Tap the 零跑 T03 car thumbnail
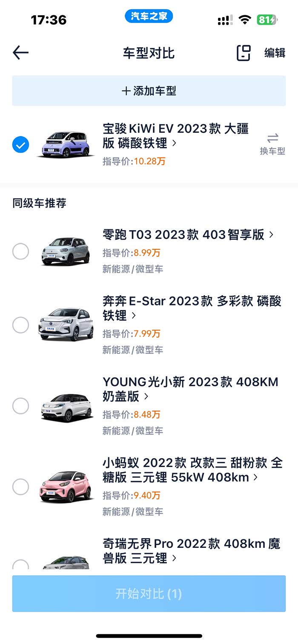This screenshot has height=644, width=298. (x=66, y=251)
